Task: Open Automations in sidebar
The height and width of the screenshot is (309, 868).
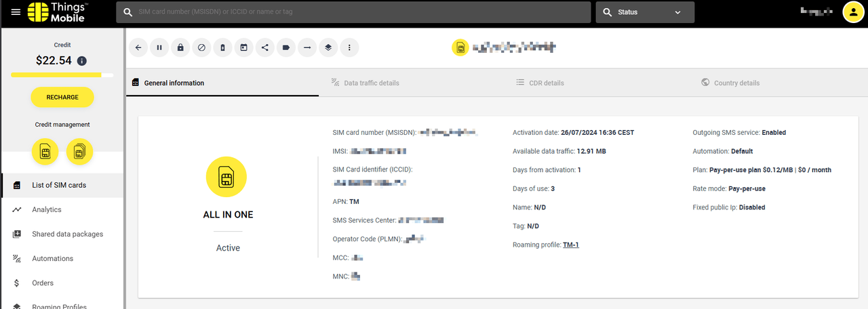Action: 62,258
